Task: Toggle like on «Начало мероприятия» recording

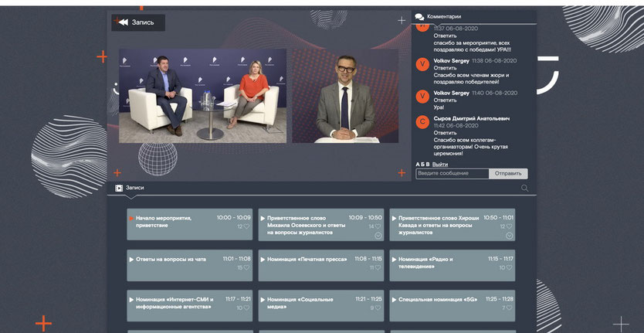Action: pyautogui.click(x=247, y=227)
